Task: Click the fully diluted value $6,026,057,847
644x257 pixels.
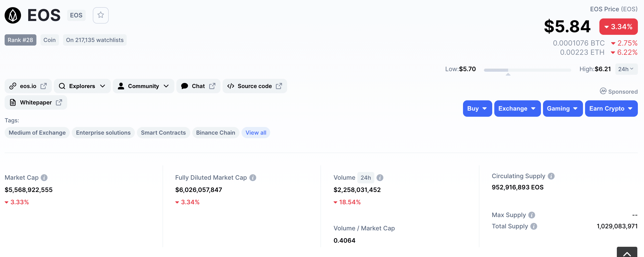Action: pyautogui.click(x=199, y=190)
